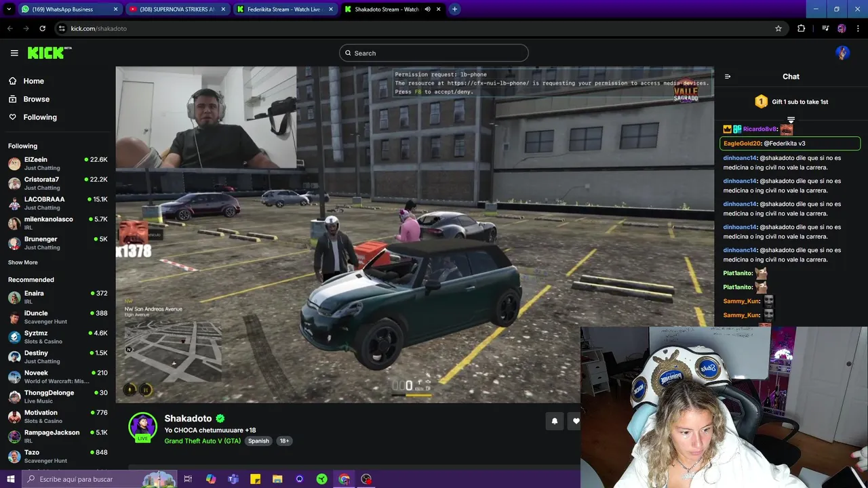
Task: Open Chrome three-dot menu
Action: tap(857, 28)
